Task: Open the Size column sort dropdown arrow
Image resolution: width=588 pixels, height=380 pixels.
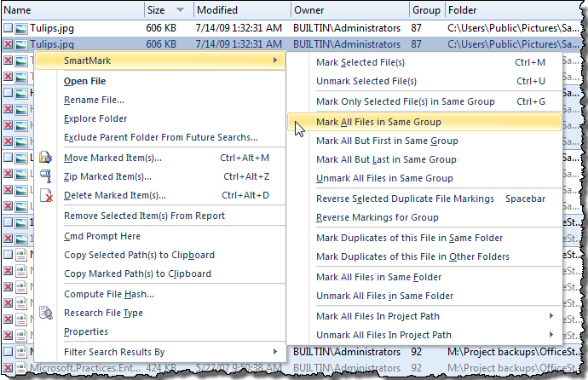Action: [x=180, y=10]
